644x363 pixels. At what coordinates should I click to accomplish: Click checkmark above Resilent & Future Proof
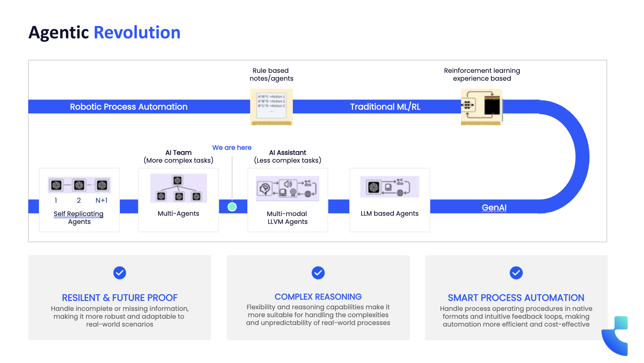pos(120,273)
